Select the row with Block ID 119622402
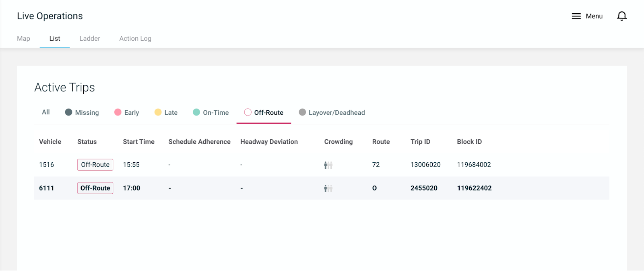The height and width of the screenshot is (271, 644). (x=474, y=188)
